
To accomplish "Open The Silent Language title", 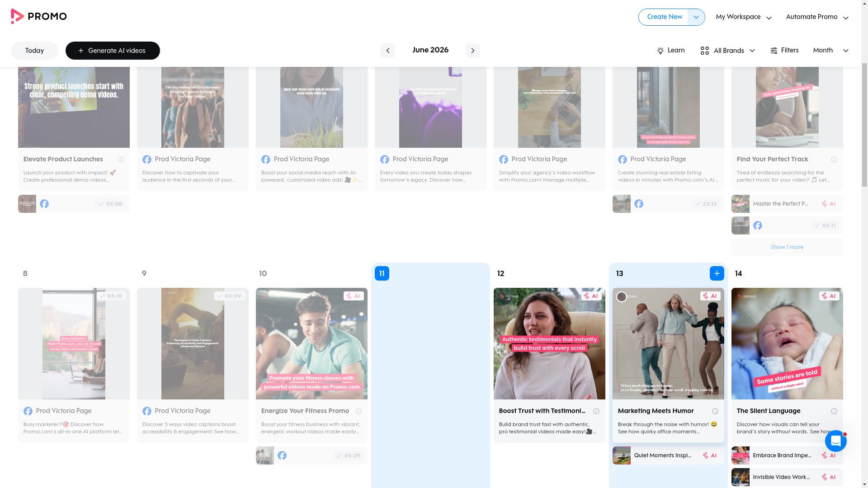I will (x=769, y=411).
